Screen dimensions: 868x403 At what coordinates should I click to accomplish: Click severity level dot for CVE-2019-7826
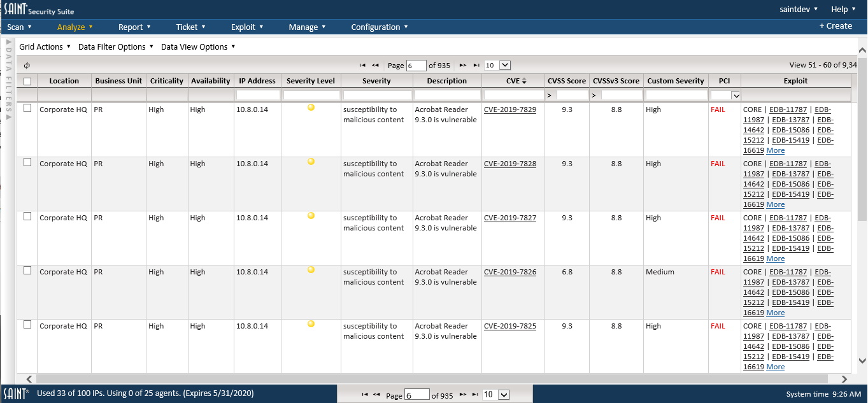(x=311, y=270)
